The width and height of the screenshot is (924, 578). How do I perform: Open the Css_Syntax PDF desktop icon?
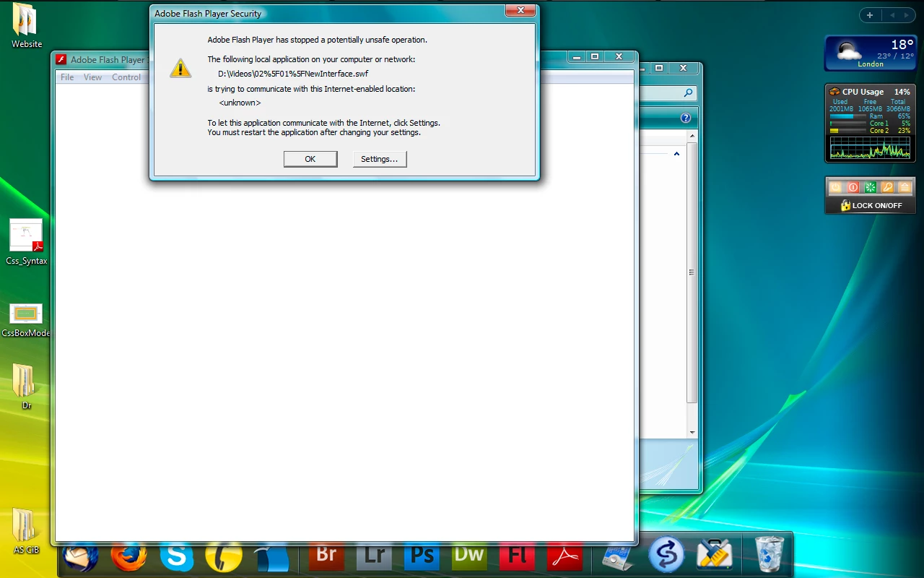[x=26, y=242]
